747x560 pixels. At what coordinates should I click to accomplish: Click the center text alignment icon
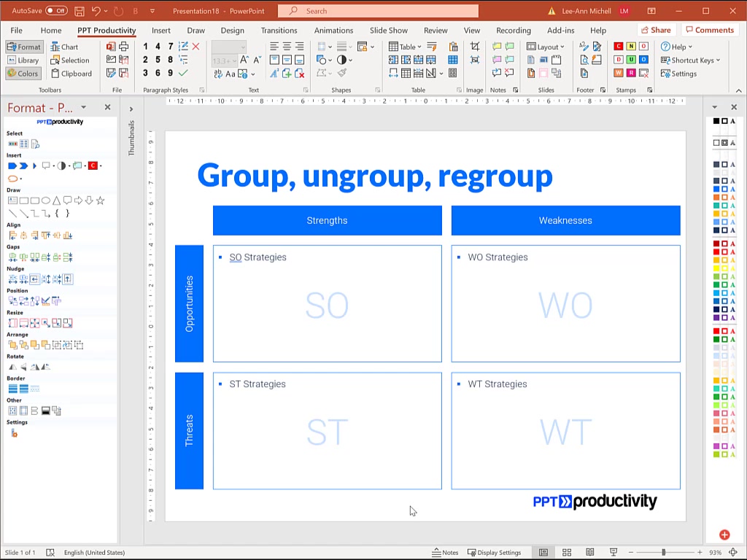point(287,46)
